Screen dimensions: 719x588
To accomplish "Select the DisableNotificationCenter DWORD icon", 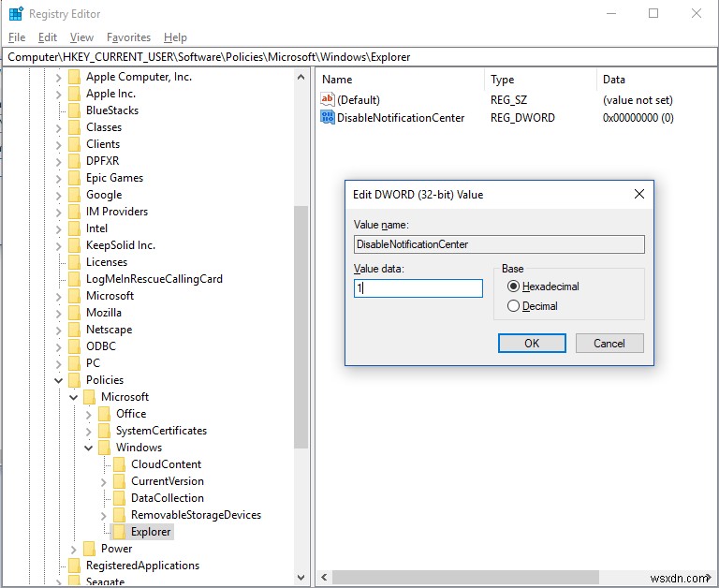I will [328, 117].
